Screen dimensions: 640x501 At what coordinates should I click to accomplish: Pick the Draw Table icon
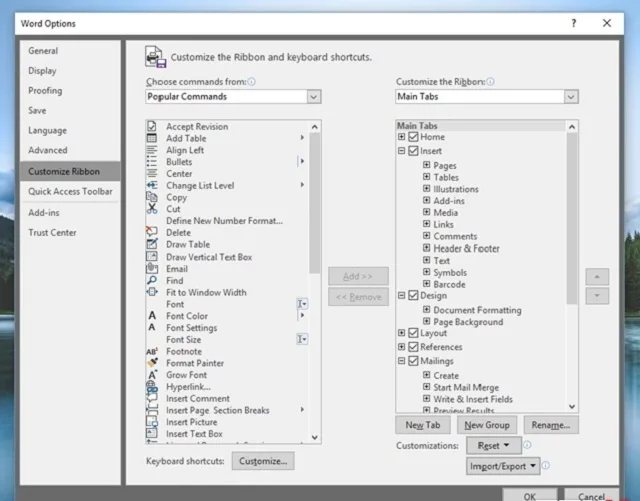click(x=152, y=244)
